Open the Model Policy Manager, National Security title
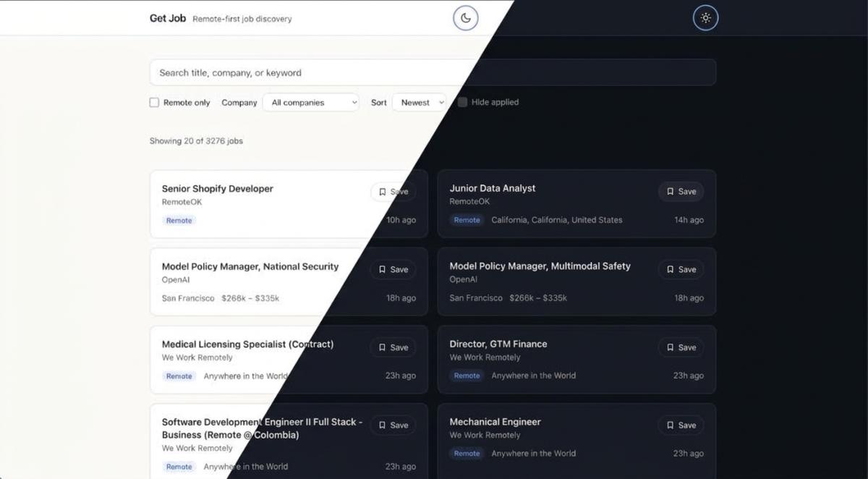 click(x=250, y=266)
